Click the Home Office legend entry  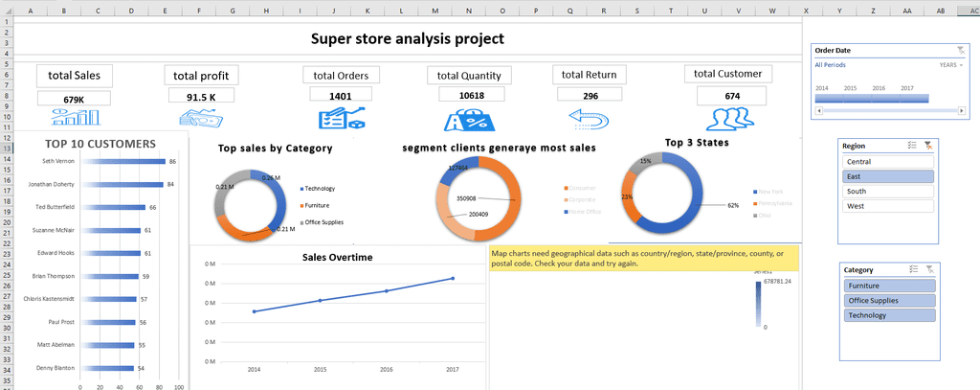[x=583, y=212]
